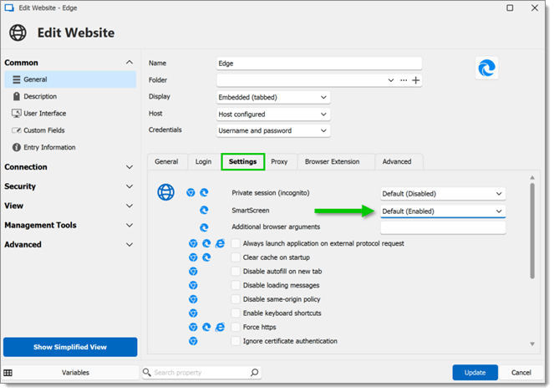Viewport: 554px width, 392px height.
Task: Select User Interface in the sidebar
Action: pos(70,114)
